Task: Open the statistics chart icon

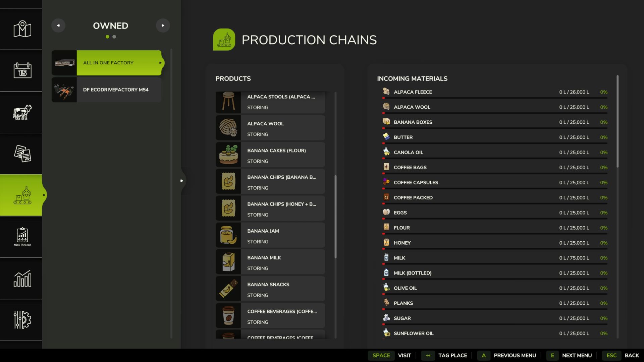Action: point(22,279)
